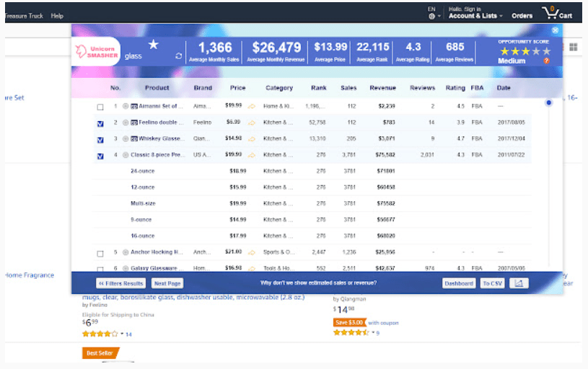
Task: Expand variations with circle icon on Feelino row
Action: point(126,123)
